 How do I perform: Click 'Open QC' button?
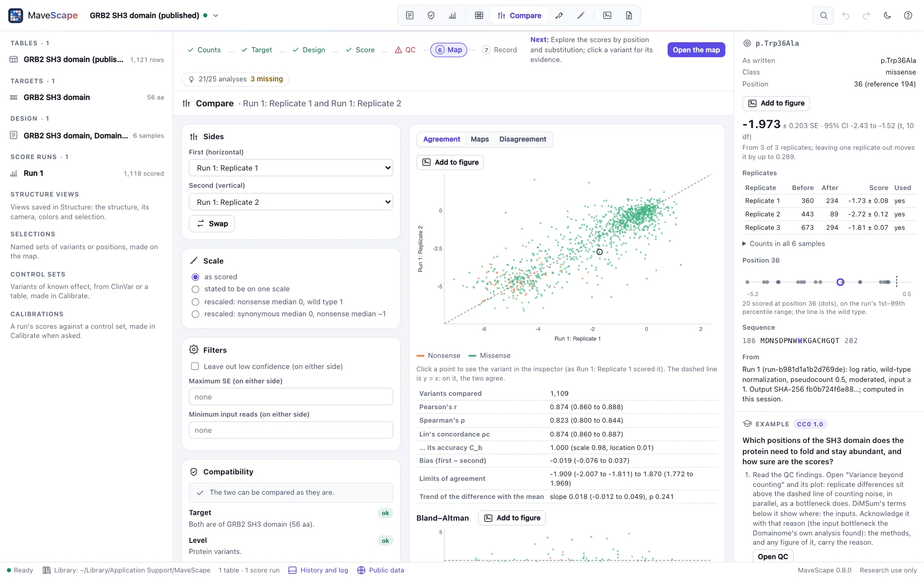[773, 556]
